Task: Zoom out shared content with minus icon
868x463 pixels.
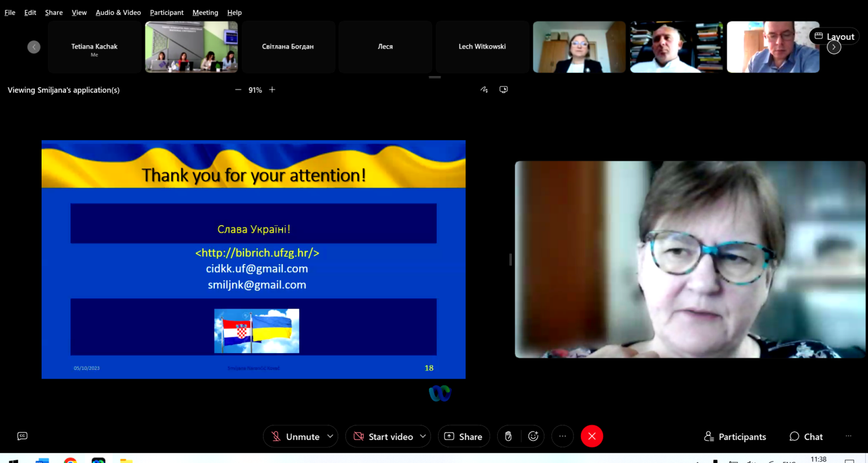Action: 238,90
